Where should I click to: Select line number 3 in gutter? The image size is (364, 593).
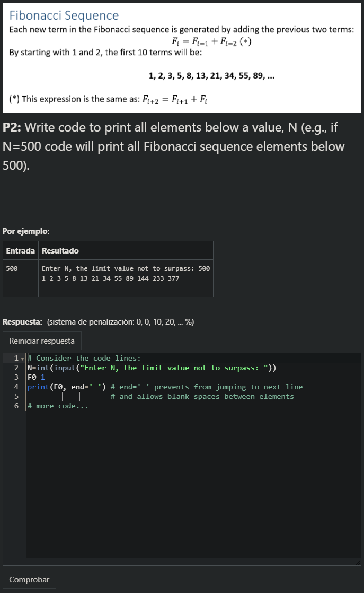(16, 377)
